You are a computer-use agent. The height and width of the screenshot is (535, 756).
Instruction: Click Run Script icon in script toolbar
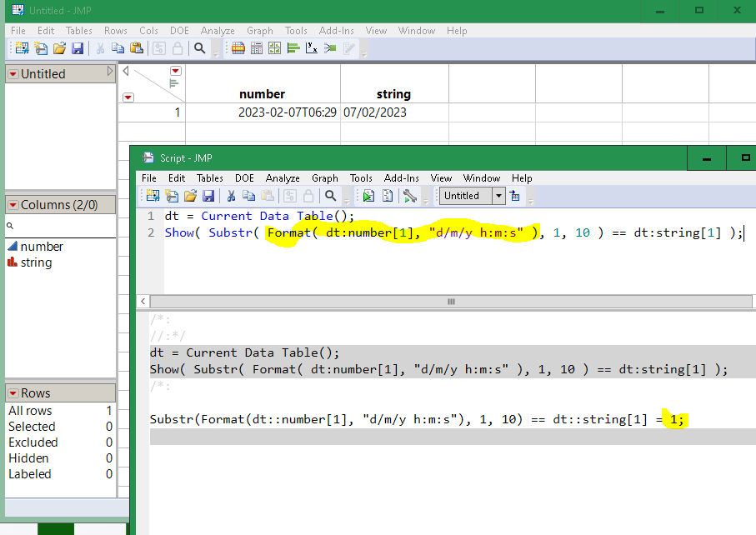(368, 196)
